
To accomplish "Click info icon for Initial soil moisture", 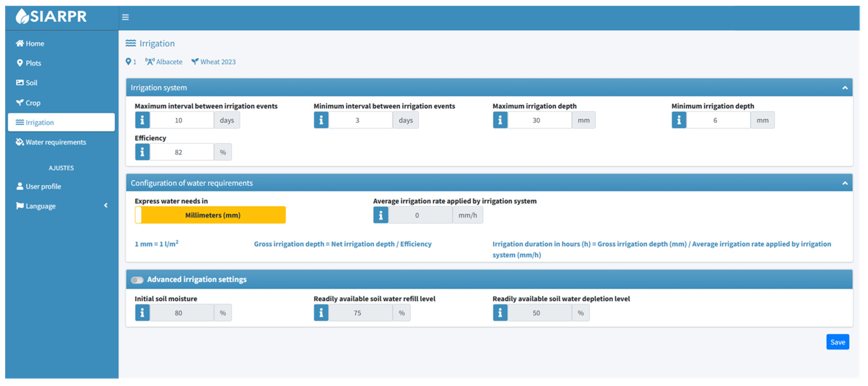I will (x=142, y=313).
